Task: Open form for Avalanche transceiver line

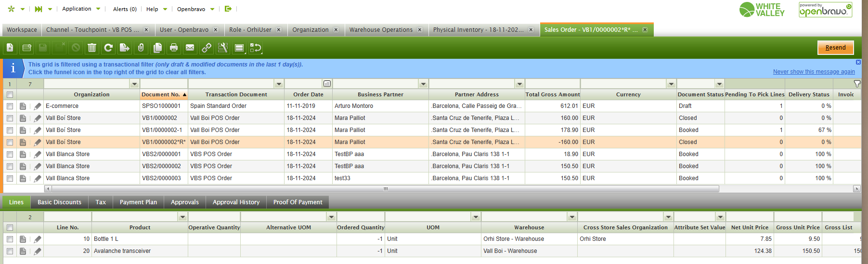Action: pos(23,251)
